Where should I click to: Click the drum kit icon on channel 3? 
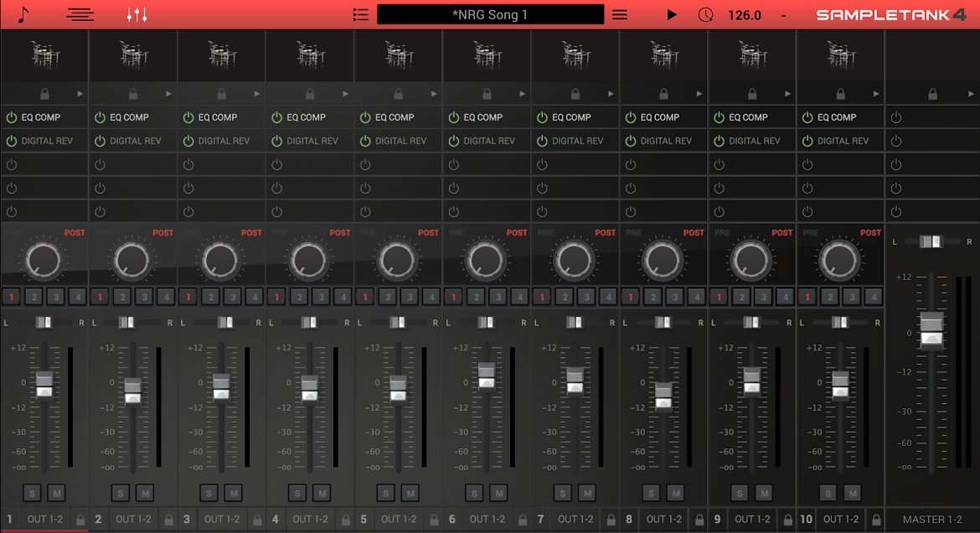[x=222, y=55]
